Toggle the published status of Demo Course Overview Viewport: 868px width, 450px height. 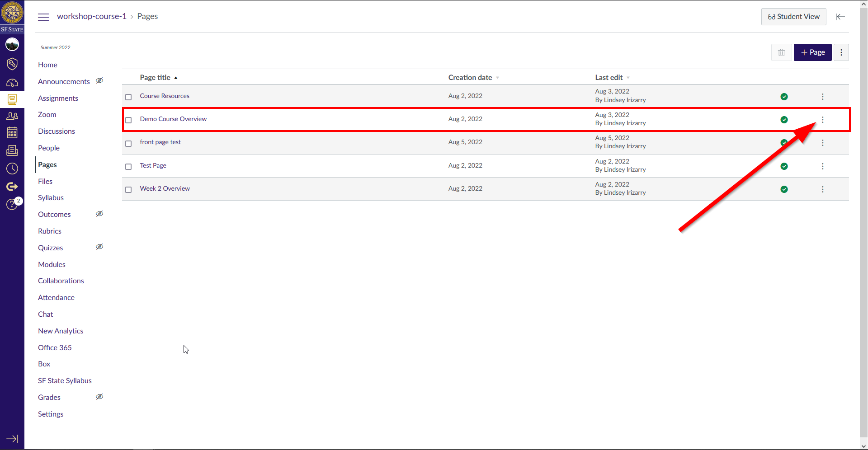click(x=784, y=120)
